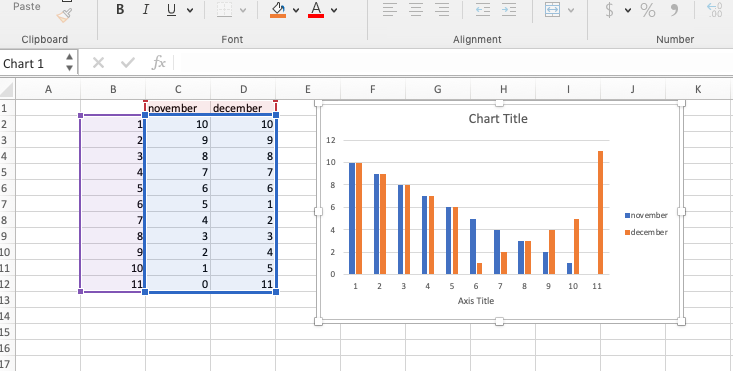
Task: Click the Borders icon
Action: pos(225,10)
